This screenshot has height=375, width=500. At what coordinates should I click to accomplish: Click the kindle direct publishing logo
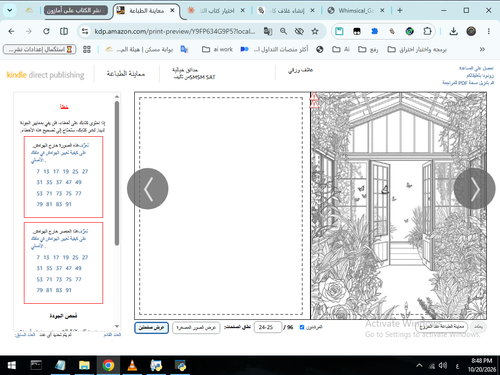pos(45,75)
